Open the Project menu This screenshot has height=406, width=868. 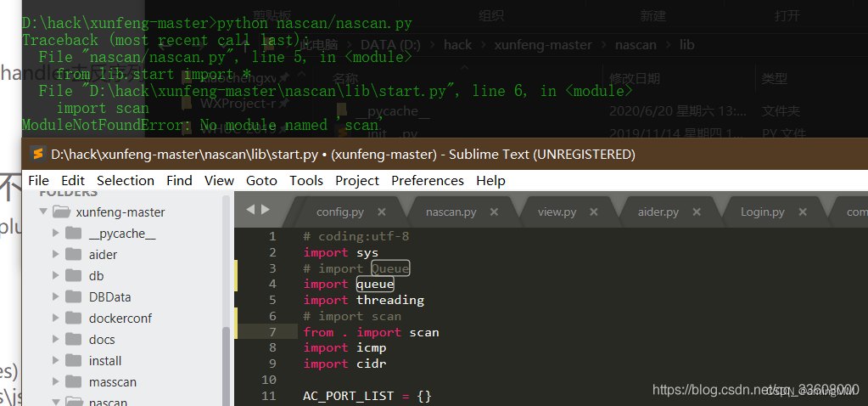(x=357, y=181)
